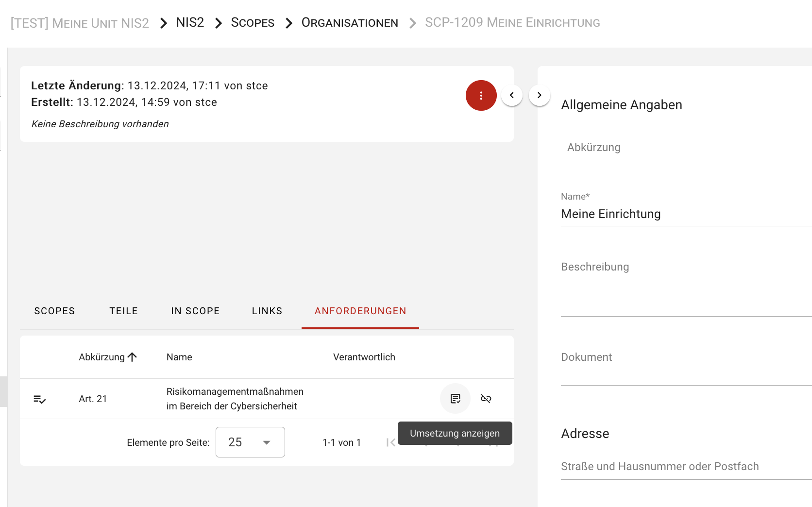Switch to the Scopes tab
This screenshot has height=507, width=812.
point(54,311)
